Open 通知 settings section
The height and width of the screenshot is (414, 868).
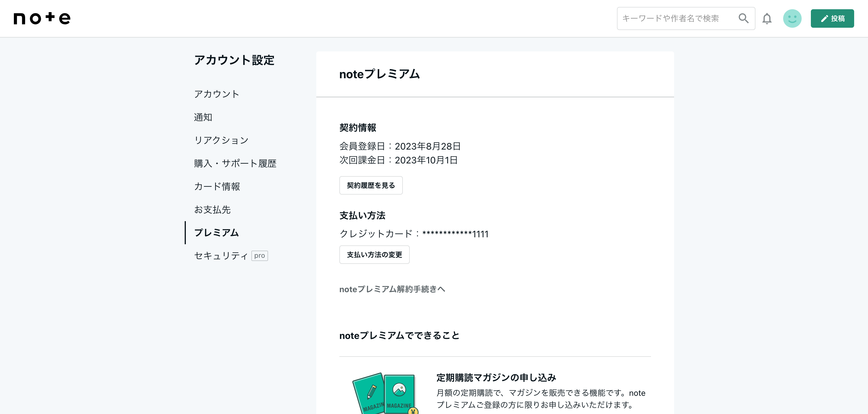pyautogui.click(x=203, y=117)
